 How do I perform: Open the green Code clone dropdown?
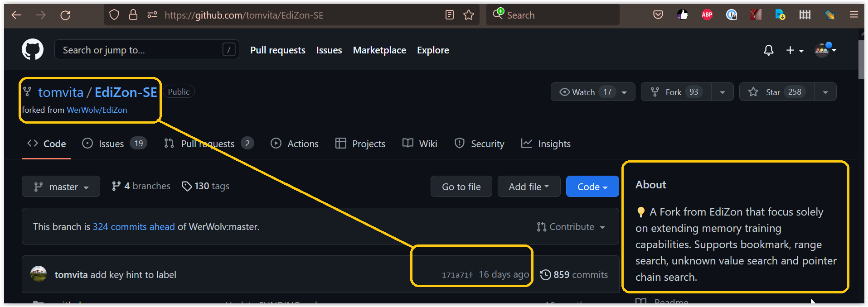point(592,187)
